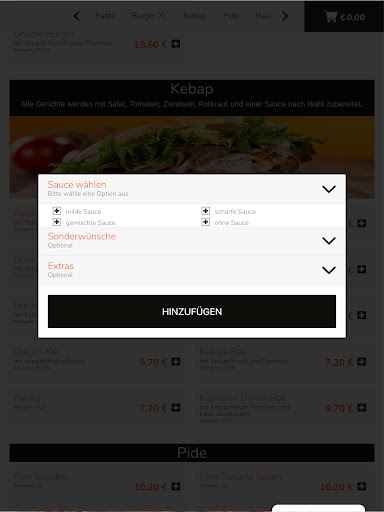Add Double Burger with the plus icon
This screenshot has width=384, height=512.
click(x=176, y=44)
